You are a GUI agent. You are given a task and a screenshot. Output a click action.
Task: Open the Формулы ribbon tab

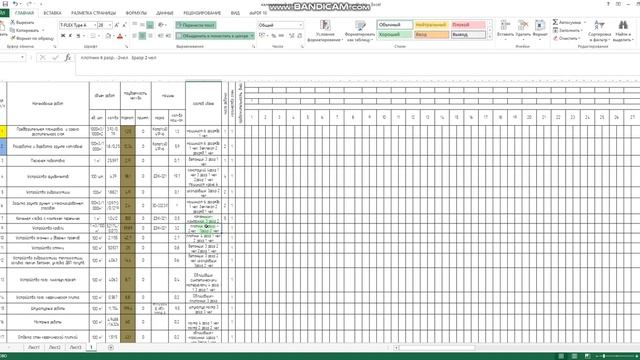136,13
